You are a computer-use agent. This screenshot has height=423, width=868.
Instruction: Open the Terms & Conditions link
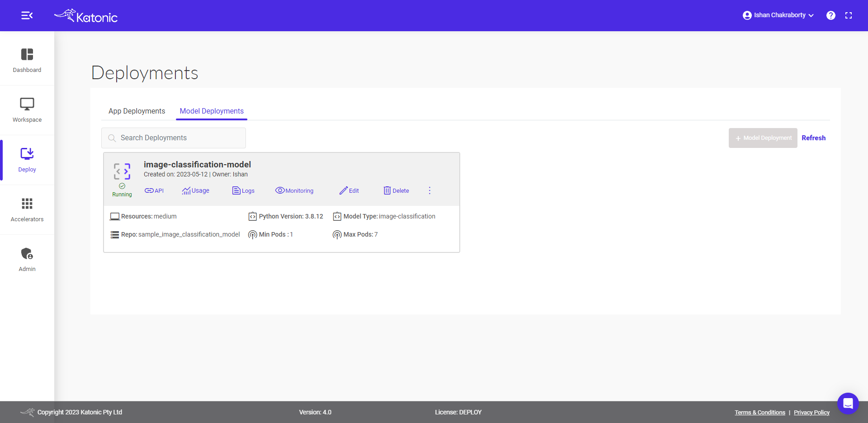click(760, 412)
